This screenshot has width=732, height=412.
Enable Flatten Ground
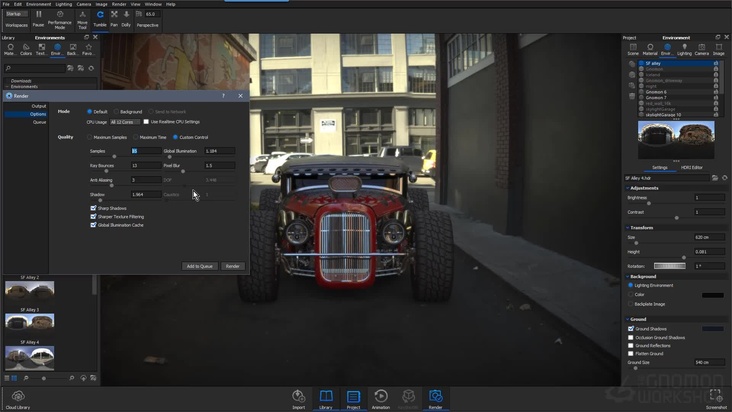click(x=631, y=354)
